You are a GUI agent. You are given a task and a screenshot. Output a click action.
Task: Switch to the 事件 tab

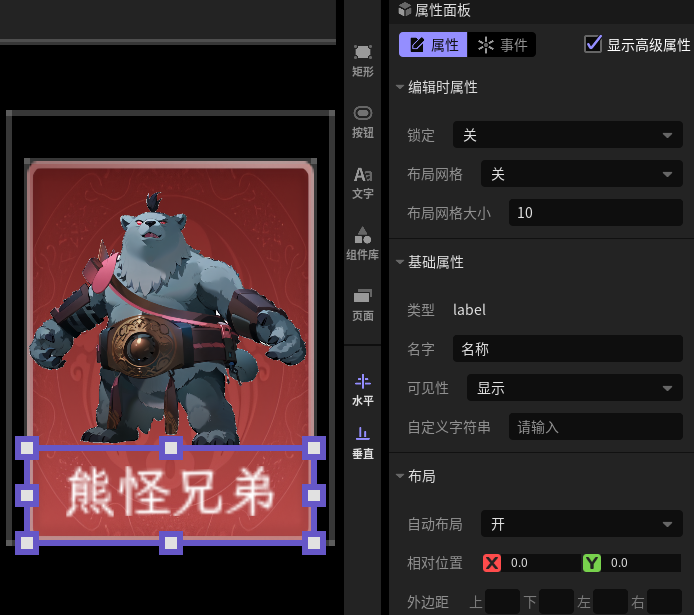coord(501,45)
